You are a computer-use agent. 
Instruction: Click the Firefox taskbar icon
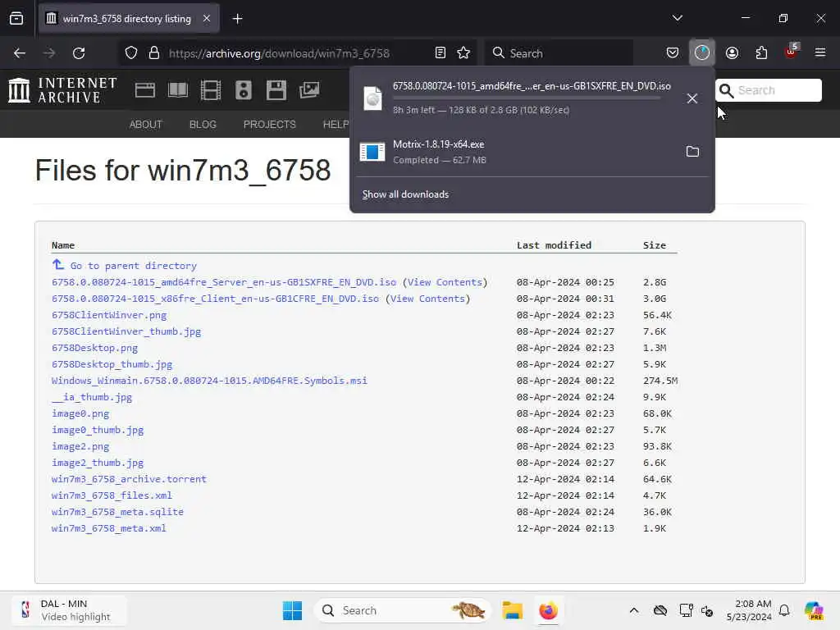[548, 610]
